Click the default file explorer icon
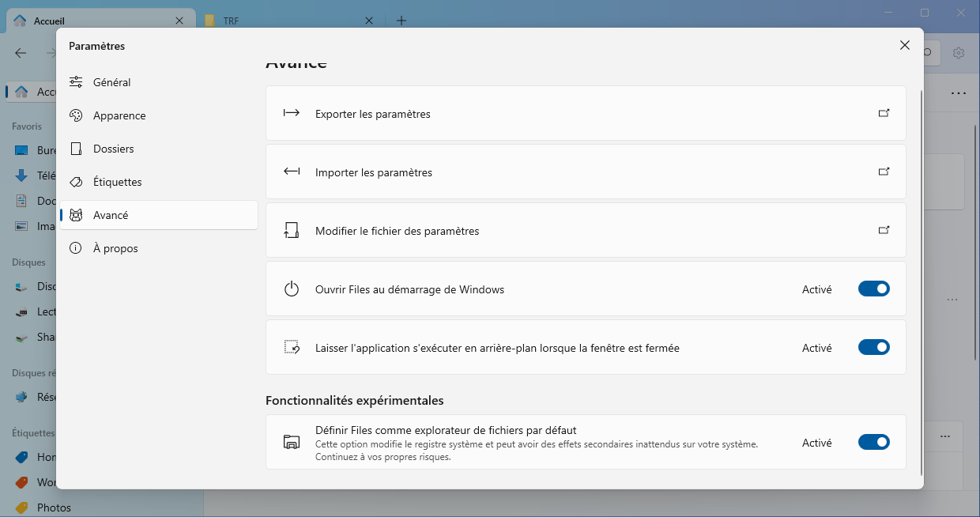Image resolution: width=980 pixels, height=517 pixels. pyautogui.click(x=292, y=442)
